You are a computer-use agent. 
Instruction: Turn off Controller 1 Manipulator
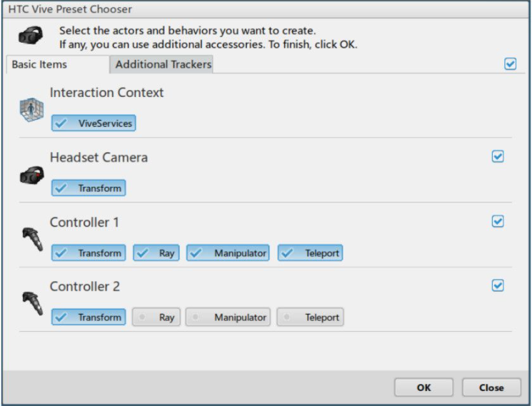(x=228, y=253)
